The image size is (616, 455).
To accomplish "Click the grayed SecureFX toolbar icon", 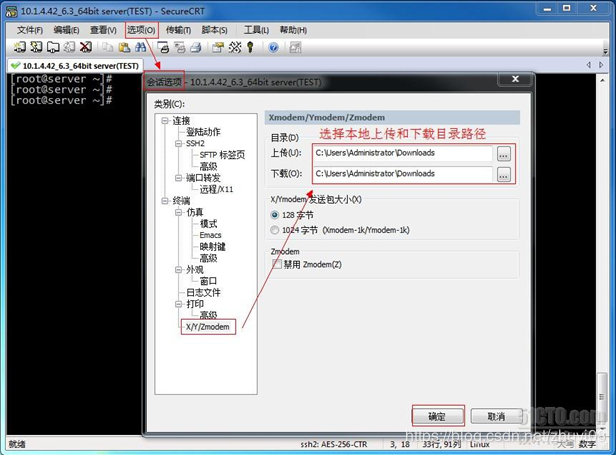I will [295, 48].
